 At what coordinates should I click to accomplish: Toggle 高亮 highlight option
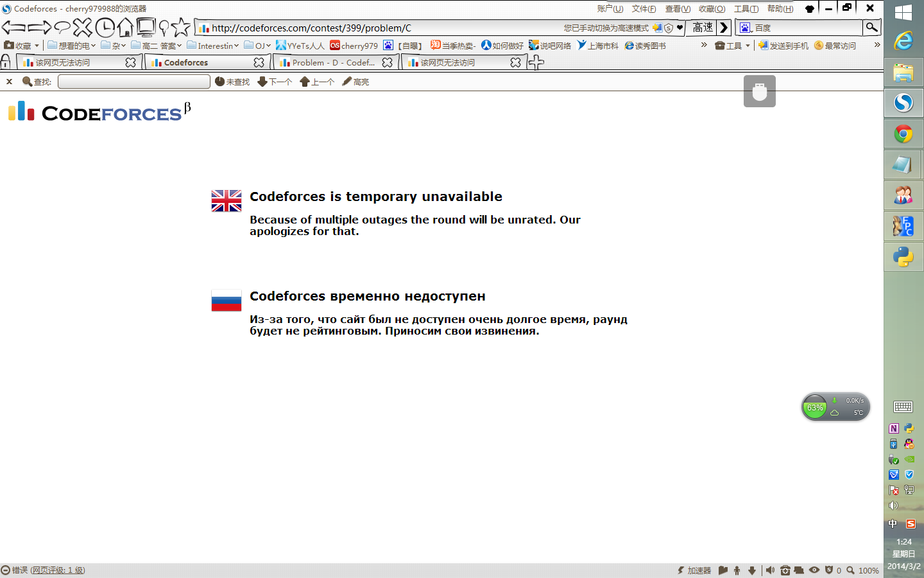click(355, 82)
